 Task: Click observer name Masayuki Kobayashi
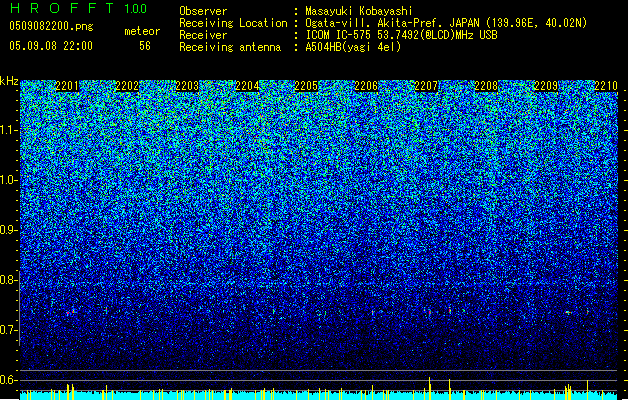pyautogui.click(x=359, y=11)
